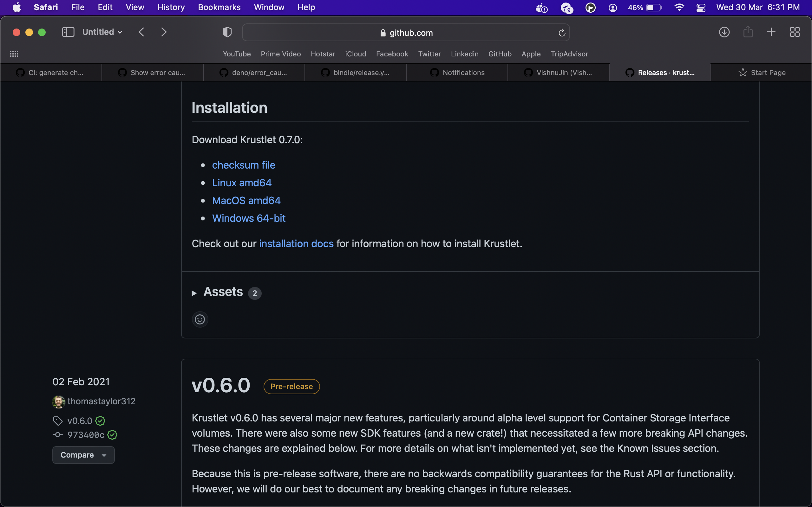Add emoji reaction with smiley icon
The height and width of the screenshot is (507, 812).
coord(200,319)
